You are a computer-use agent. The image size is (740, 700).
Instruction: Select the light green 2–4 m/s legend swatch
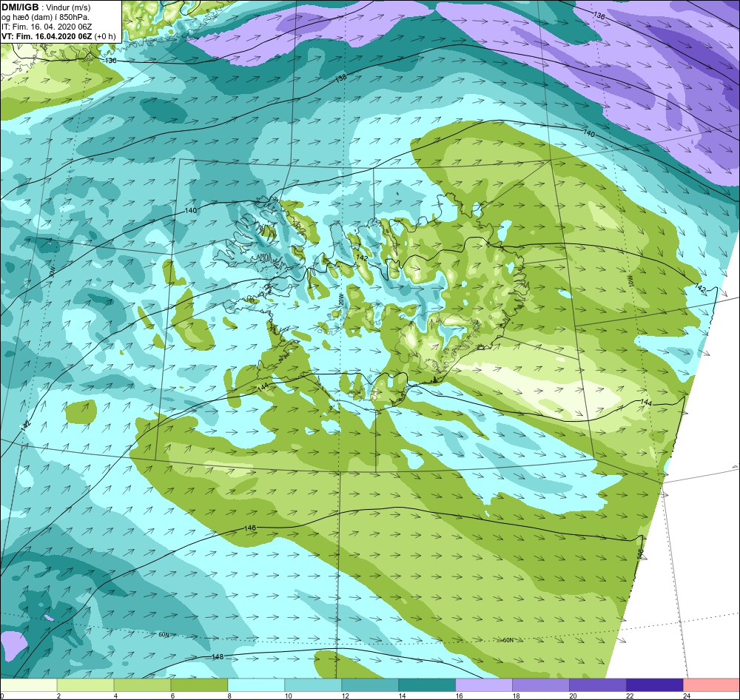[85, 685]
